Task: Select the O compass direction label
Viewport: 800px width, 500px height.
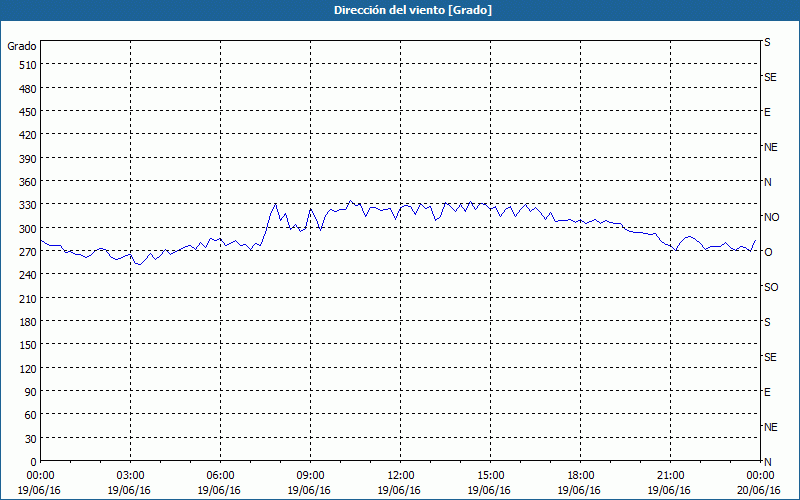Action: tap(768, 252)
